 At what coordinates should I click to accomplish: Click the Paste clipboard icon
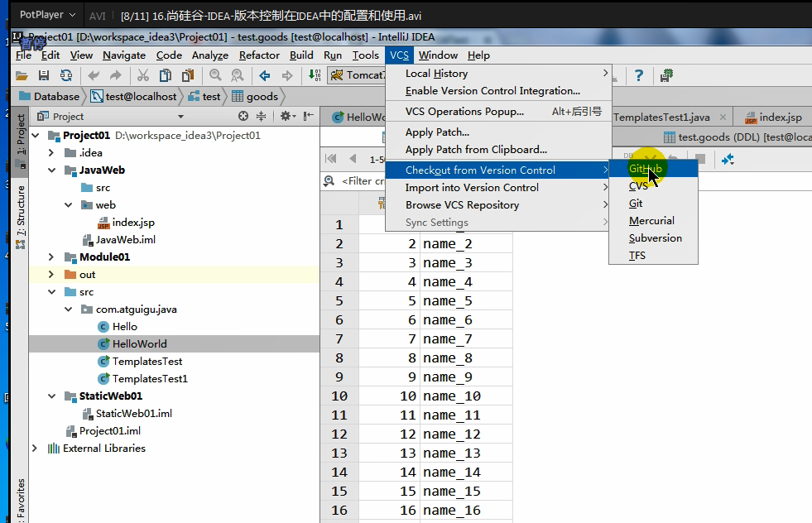(x=187, y=75)
